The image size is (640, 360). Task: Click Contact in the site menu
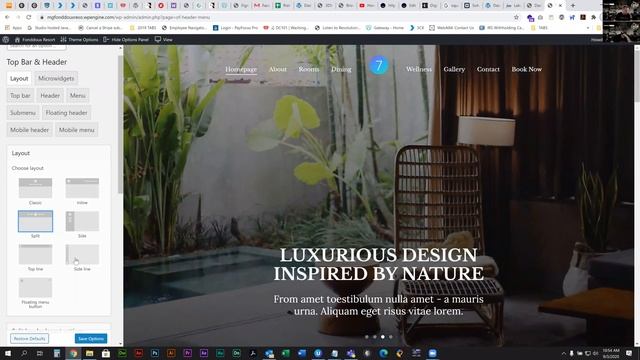click(x=488, y=69)
